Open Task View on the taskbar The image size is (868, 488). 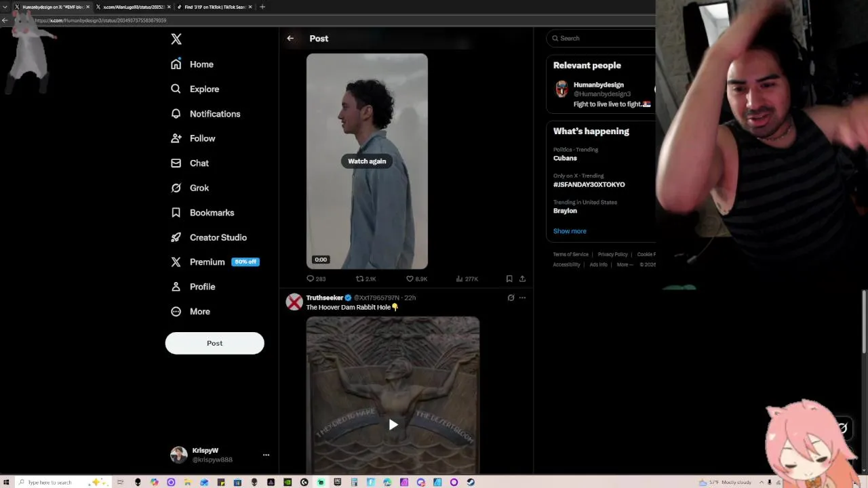tap(120, 483)
